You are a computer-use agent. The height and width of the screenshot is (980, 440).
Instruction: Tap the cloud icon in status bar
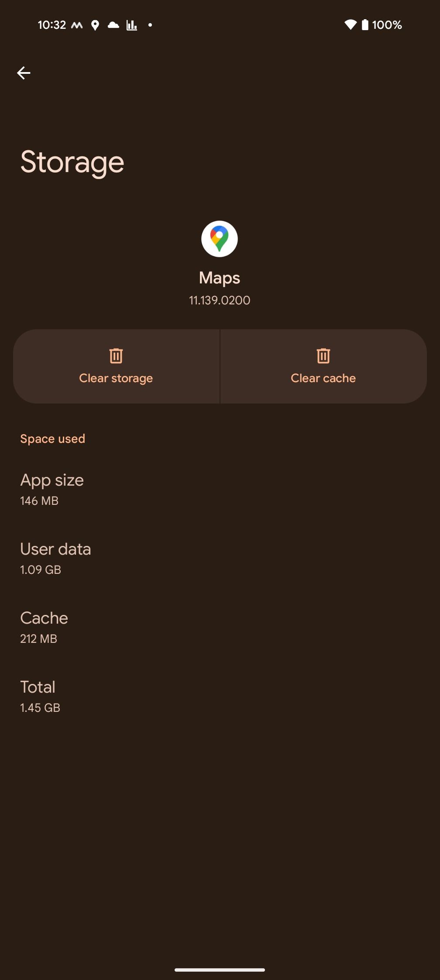click(113, 25)
